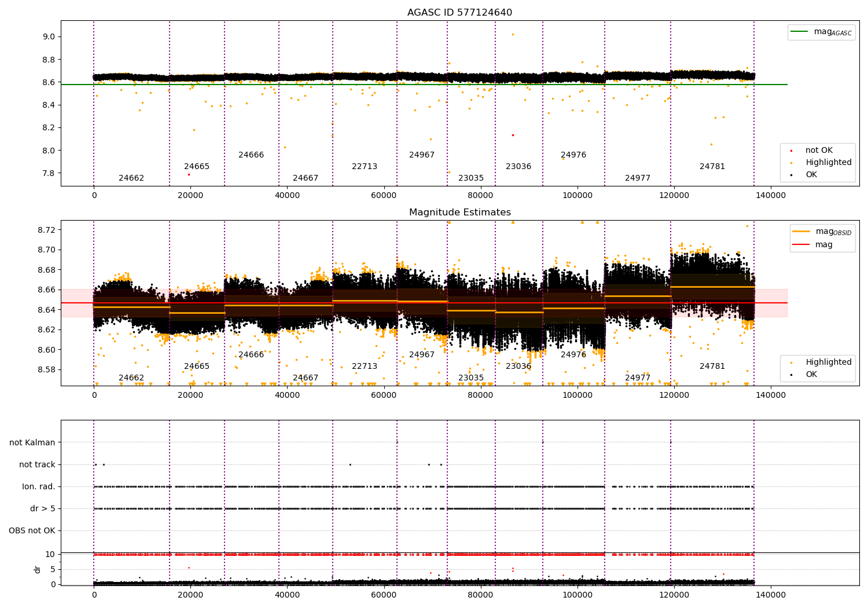The image size is (868, 608).
Task: Click the red 'mag' legend entry
Action: [x=813, y=245]
